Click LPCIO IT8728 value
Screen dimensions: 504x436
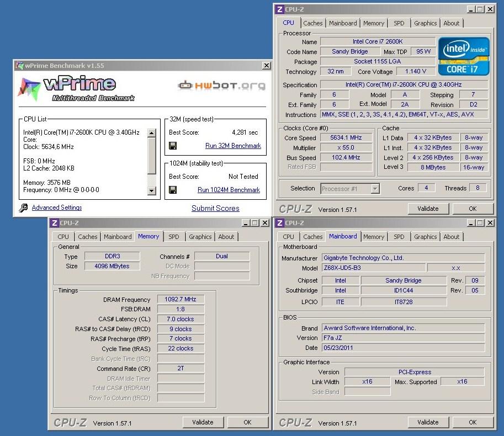(404, 302)
